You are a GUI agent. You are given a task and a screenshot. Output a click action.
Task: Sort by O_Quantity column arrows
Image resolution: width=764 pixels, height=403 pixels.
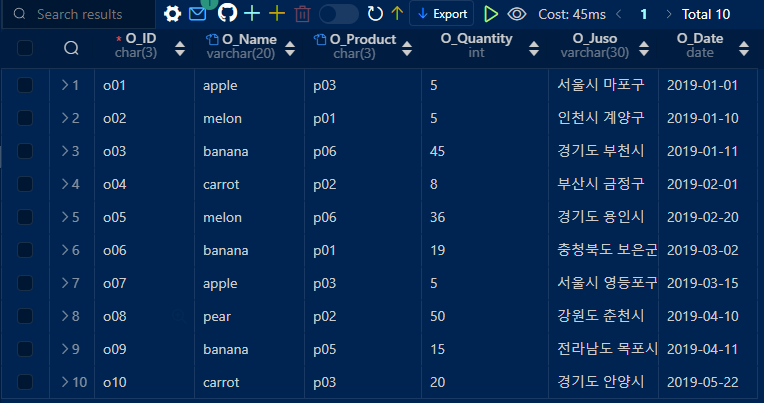[x=534, y=48]
